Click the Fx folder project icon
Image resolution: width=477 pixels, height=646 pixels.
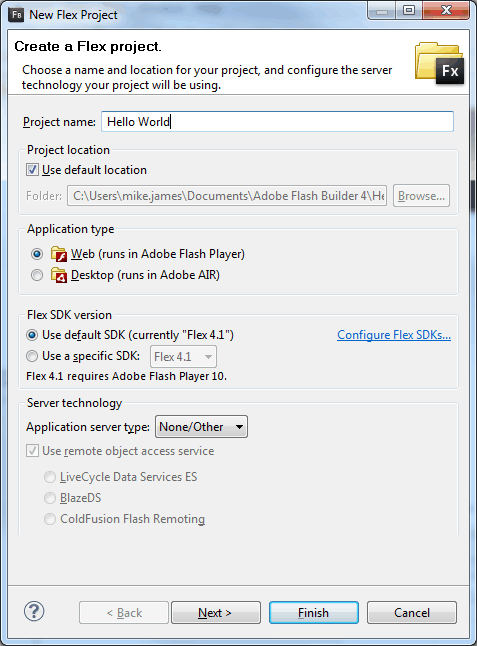tap(440, 63)
